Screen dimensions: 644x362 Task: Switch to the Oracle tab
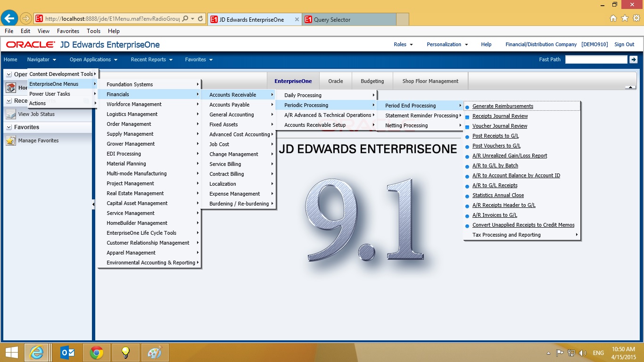coord(336,81)
